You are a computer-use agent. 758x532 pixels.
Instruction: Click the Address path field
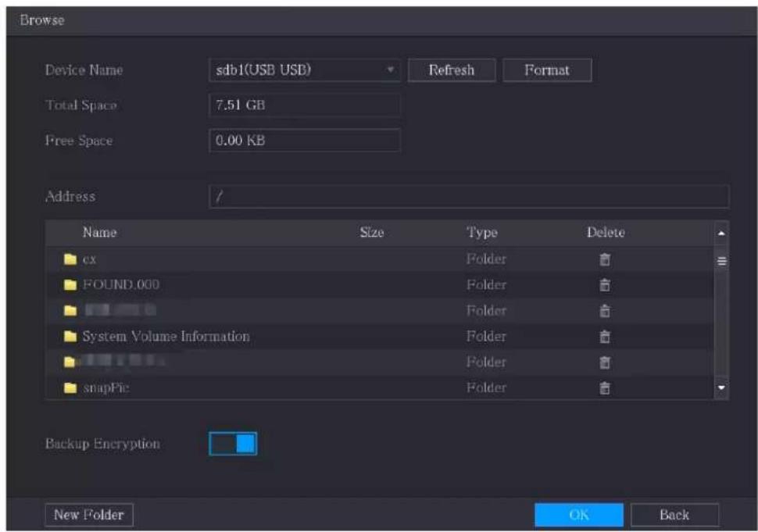pyautogui.click(x=469, y=197)
